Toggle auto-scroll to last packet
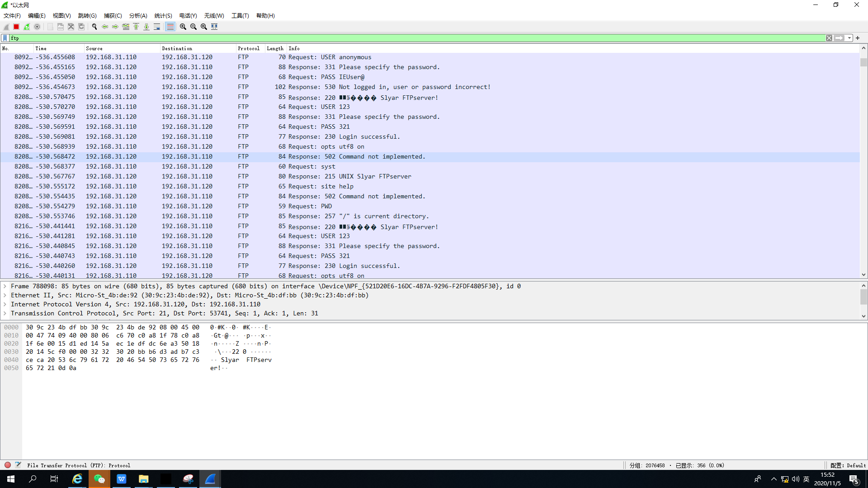The width and height of the screenshot is (868, 488). (x=157, y=27)
